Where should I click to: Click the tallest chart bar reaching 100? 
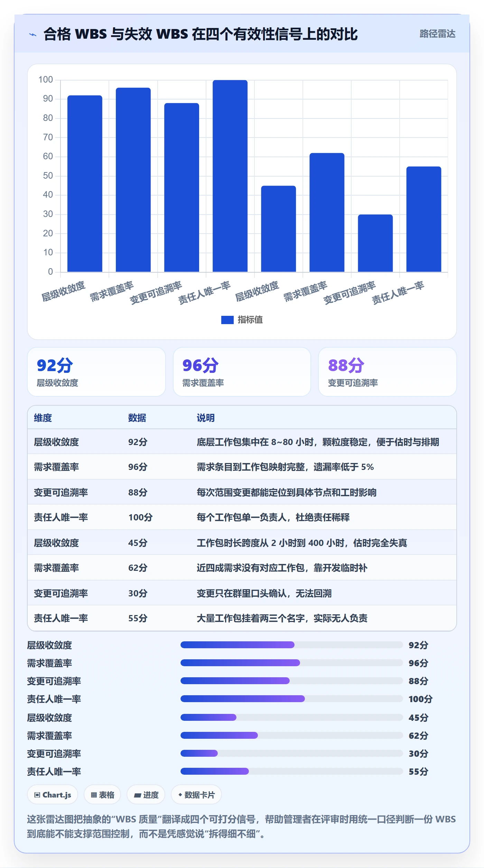230,176
